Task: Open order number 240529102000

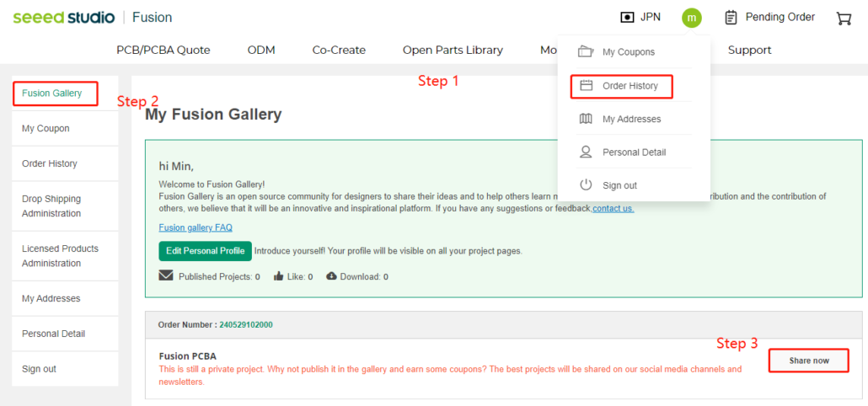Action: point(245,325)
